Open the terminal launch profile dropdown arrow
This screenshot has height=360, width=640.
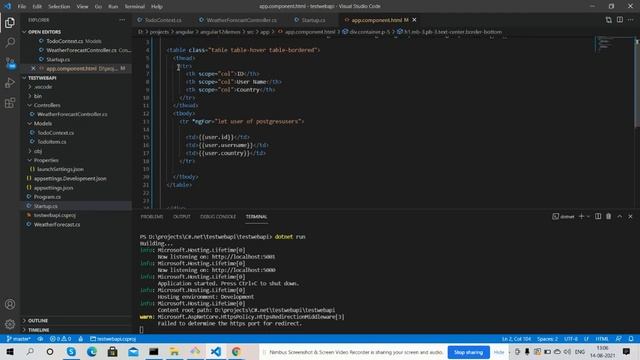(x=588, y=216)
